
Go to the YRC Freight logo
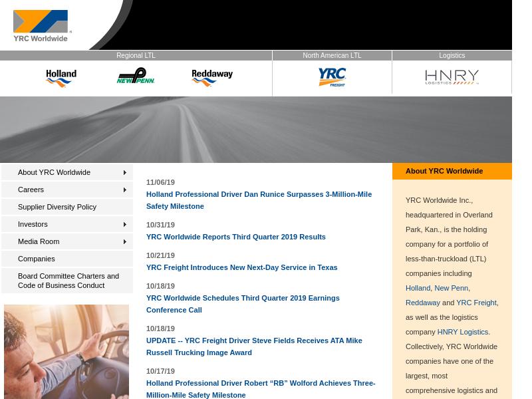click(x=332, y=77)
